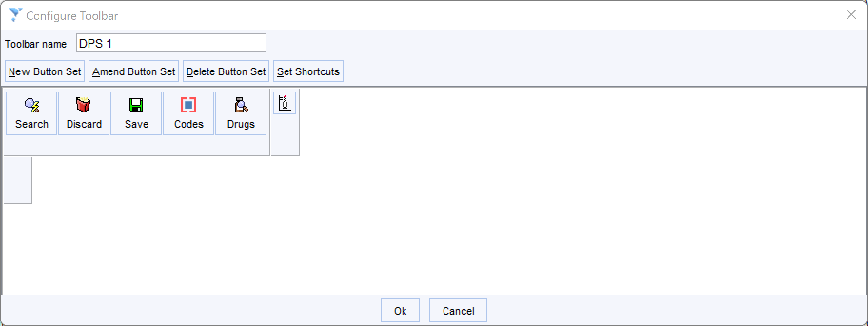
Task: Click the Search toolbar icon button
Action: pyautogui.click(x=31, y=113)
